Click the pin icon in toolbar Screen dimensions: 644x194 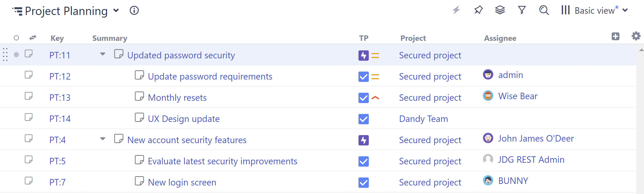478,10
